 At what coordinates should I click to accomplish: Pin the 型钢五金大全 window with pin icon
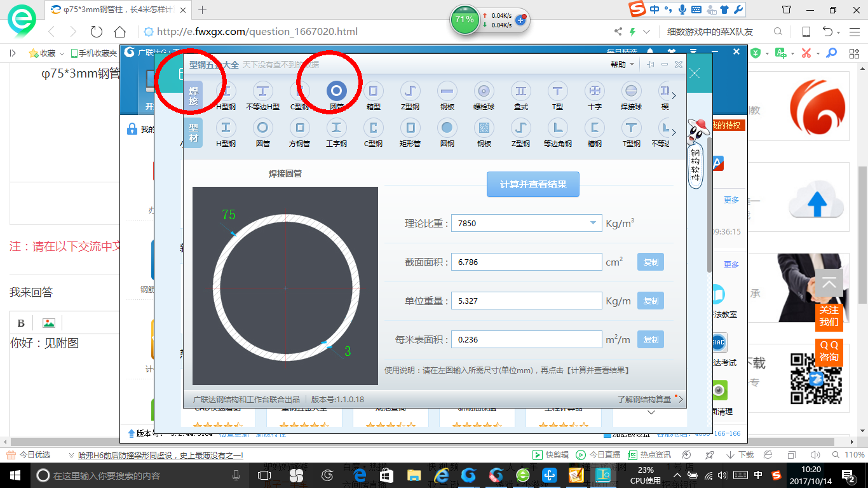coord(651,64)
